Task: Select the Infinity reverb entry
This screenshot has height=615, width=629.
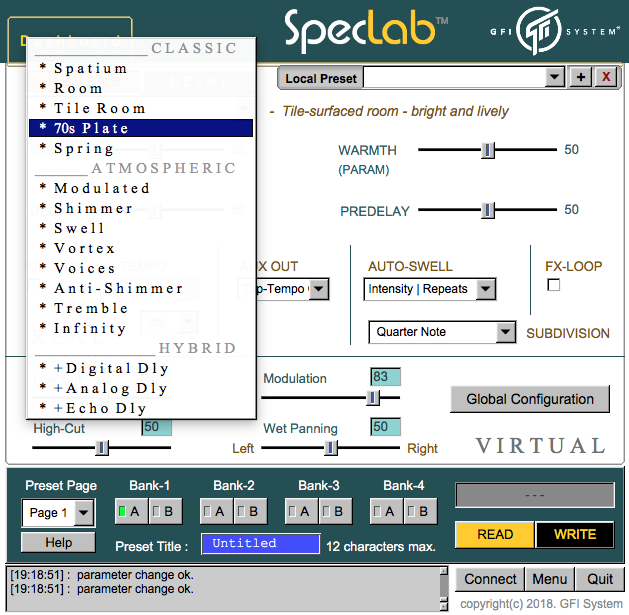Action: (141, 328)
